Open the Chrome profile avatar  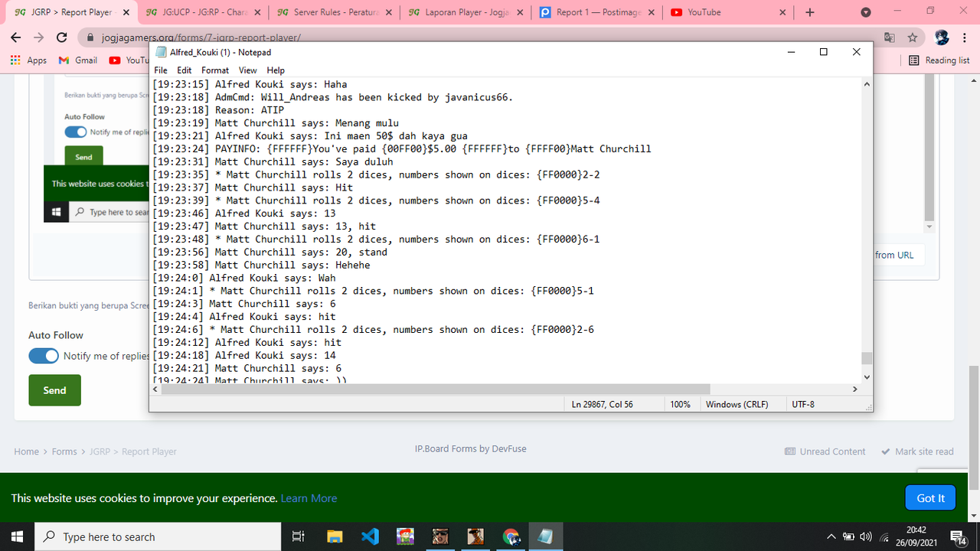942,37
